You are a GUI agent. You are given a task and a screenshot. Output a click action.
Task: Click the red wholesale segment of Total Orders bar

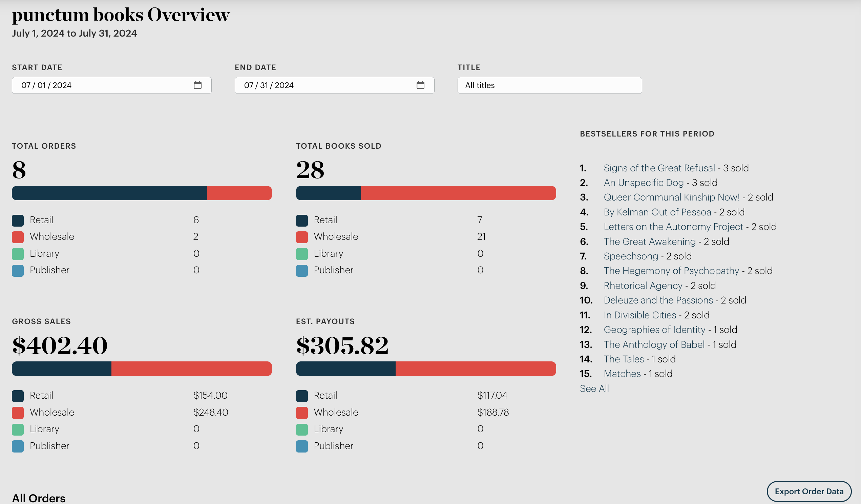tap(239, 193)
